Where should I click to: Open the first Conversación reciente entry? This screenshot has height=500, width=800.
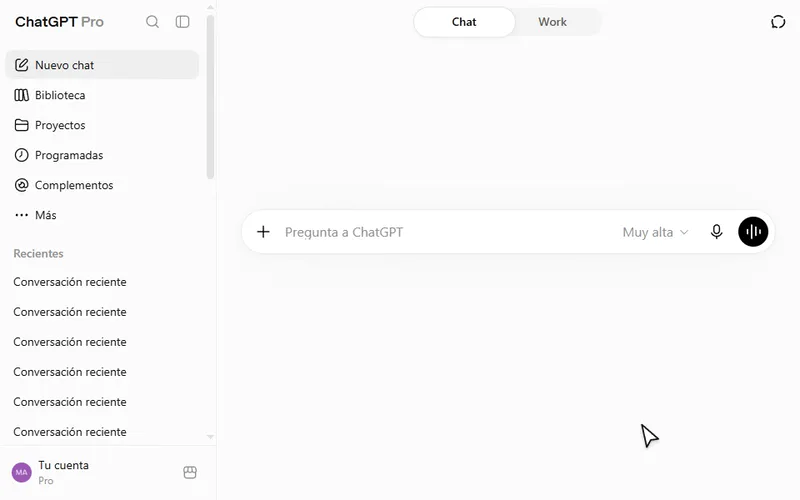70,282
